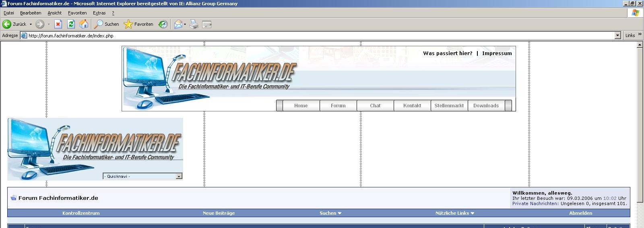Go to the home page icon
This screenshot has width=644, height=228.
[x=84, y=24]
